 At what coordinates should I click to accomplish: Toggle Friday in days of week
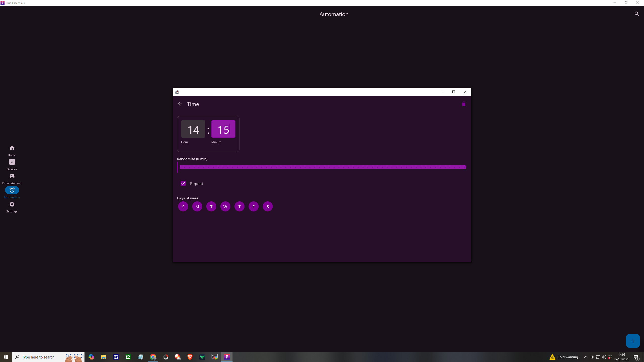[254, 207]
